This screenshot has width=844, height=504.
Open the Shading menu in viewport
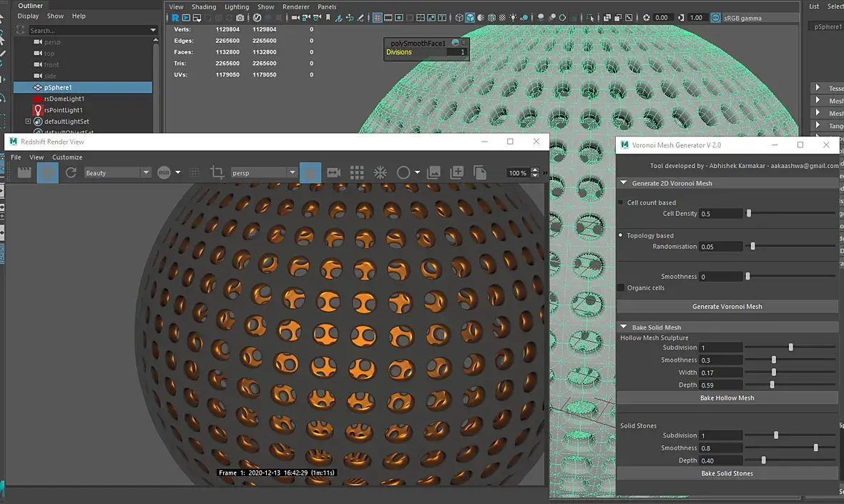204,7
